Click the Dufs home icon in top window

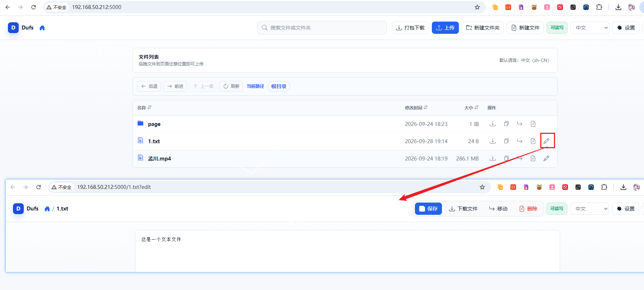(x=42, y=28)
